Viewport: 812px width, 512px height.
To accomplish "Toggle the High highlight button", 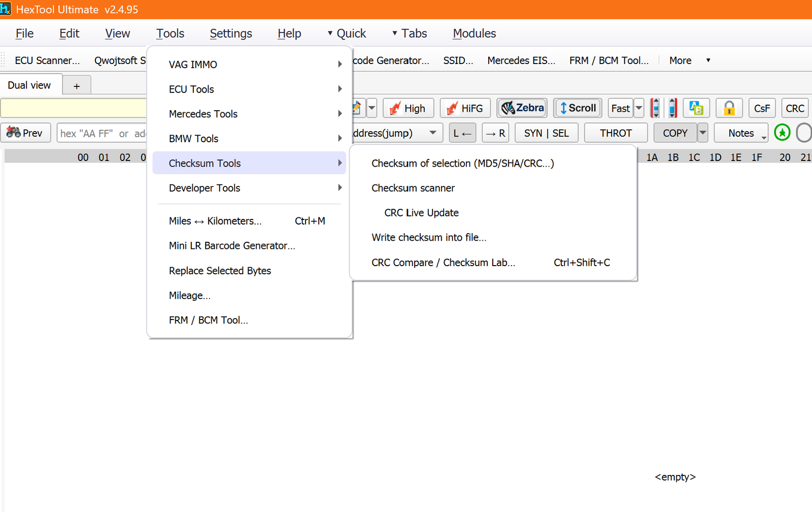I will tap(408, 108).
